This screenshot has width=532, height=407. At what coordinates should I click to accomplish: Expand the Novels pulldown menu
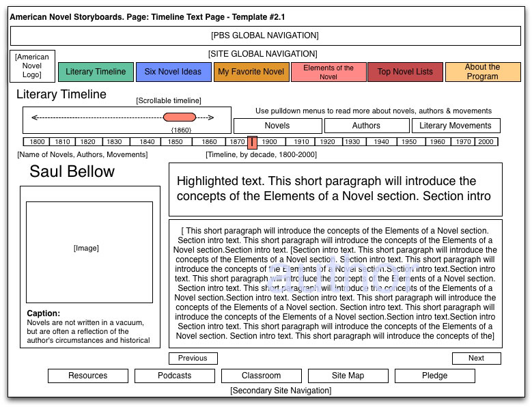(277, 126)
